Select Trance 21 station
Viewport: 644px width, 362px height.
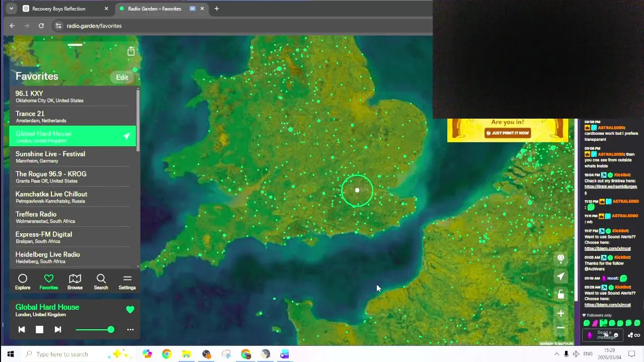(72, 117)
